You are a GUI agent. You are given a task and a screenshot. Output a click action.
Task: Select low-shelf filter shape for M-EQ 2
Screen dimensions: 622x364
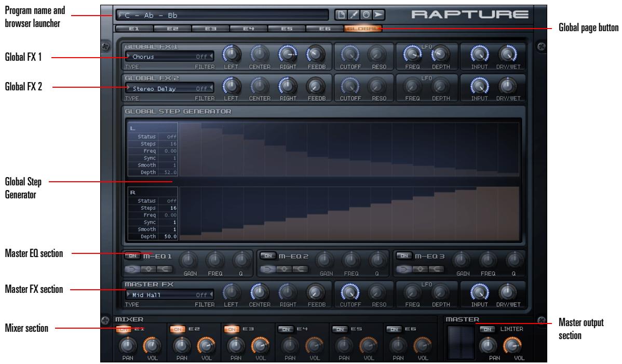click(268, 269)
